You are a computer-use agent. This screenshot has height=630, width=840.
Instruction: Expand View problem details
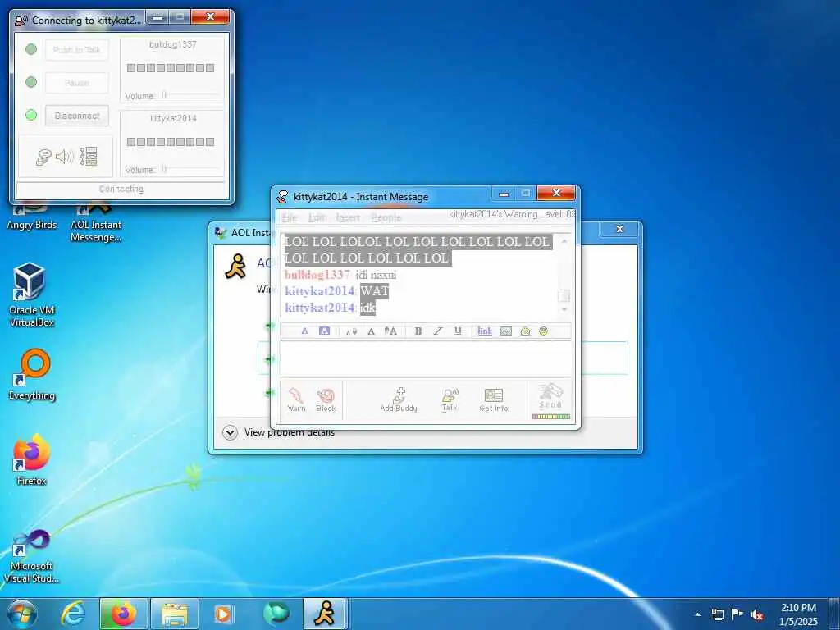coord(279,432)
